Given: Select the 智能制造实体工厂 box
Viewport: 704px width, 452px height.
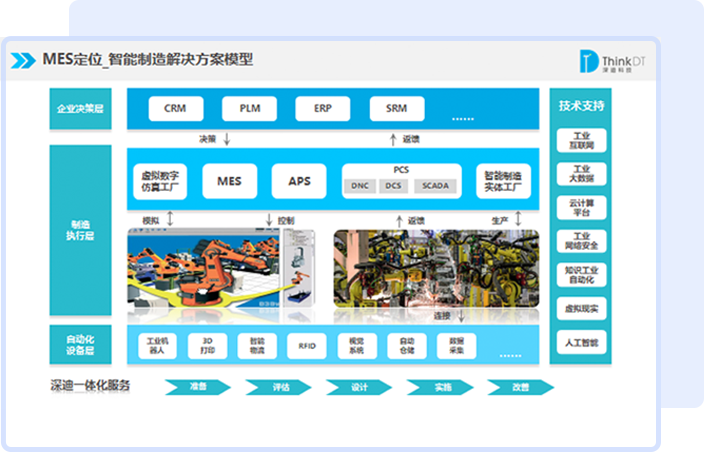Looking at the screenshot, I should [503, 181].
